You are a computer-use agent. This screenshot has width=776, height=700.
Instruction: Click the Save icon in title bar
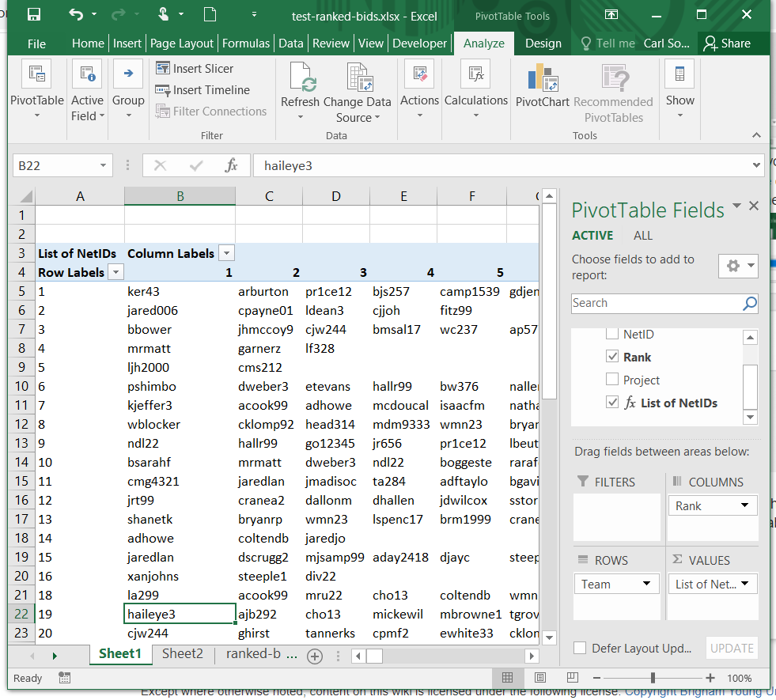[x=34, y=15]
